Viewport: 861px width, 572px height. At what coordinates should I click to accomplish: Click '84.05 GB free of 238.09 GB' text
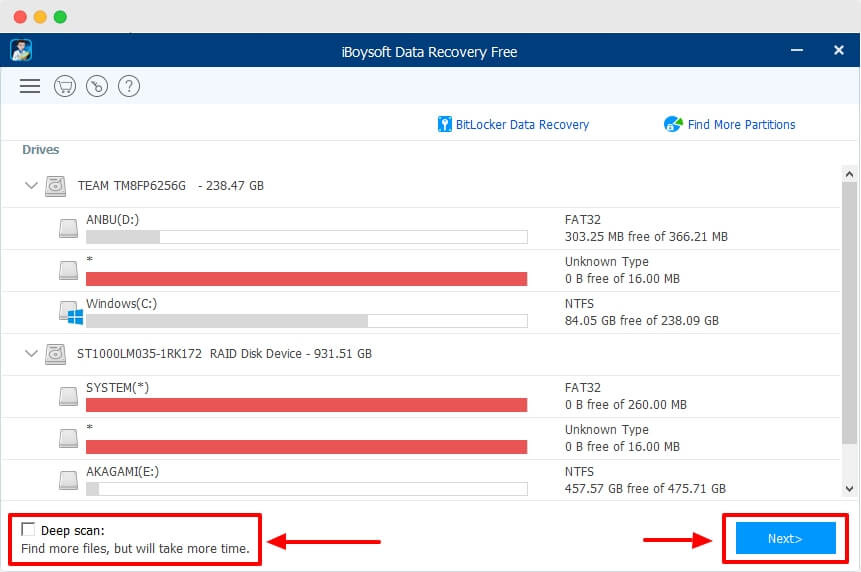[x=641, y=321]
